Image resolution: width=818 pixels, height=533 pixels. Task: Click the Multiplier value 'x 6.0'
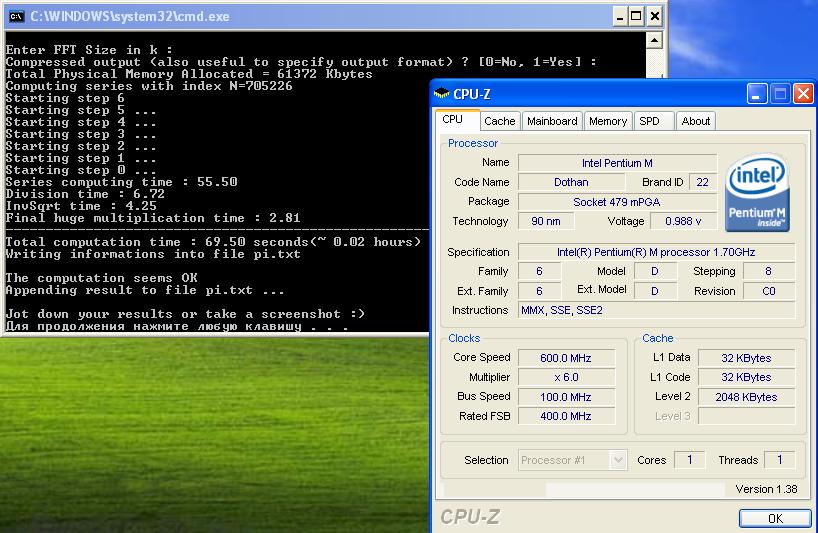tap(566, 377)
